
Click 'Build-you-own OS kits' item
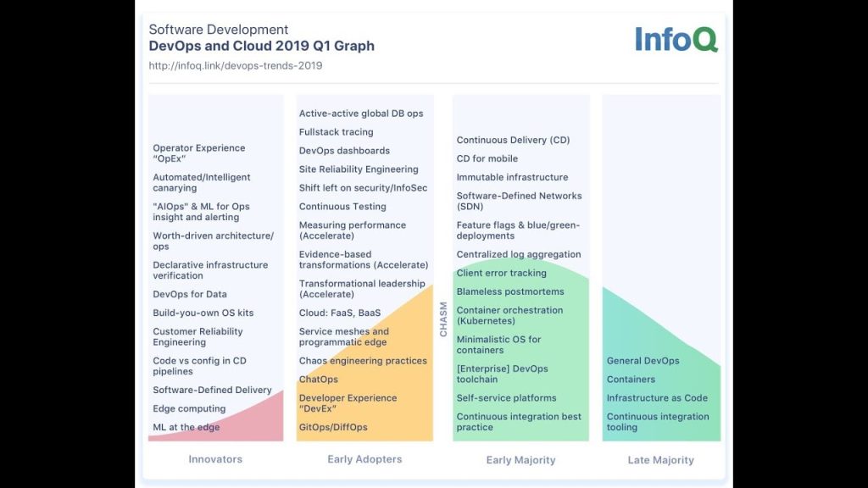click(203, 313)
